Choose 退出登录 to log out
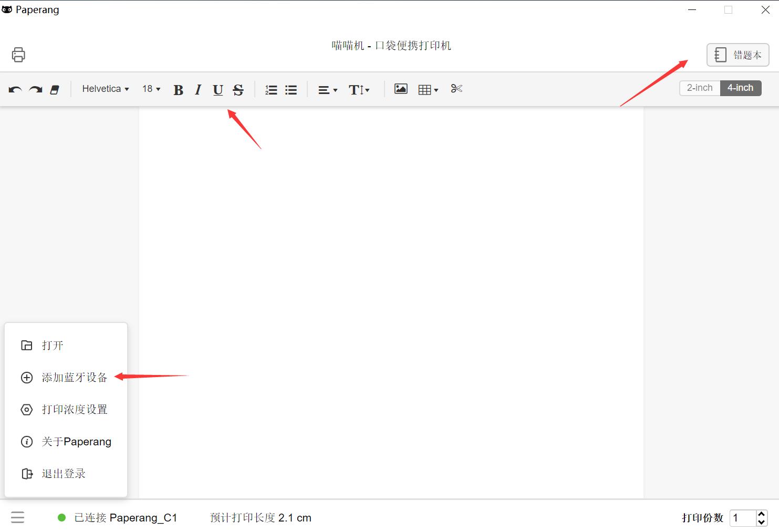 [66, 473]
